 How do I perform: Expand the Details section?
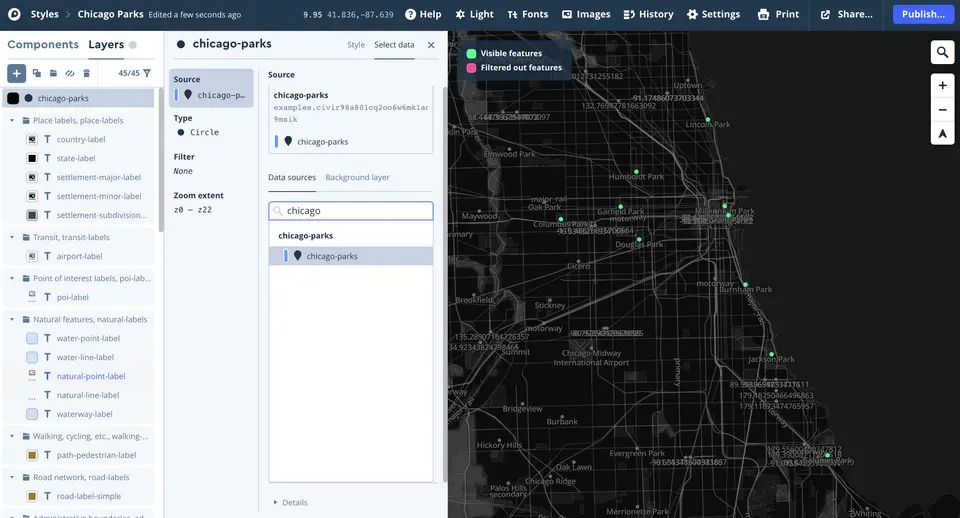290,503
